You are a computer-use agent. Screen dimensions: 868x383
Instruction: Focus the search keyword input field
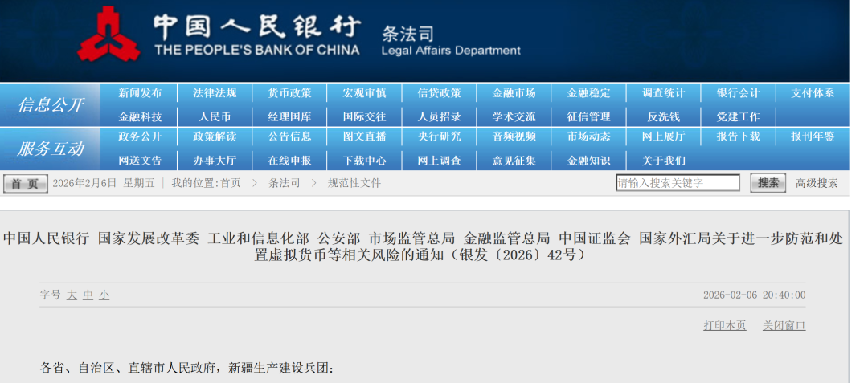click(678, 183)
